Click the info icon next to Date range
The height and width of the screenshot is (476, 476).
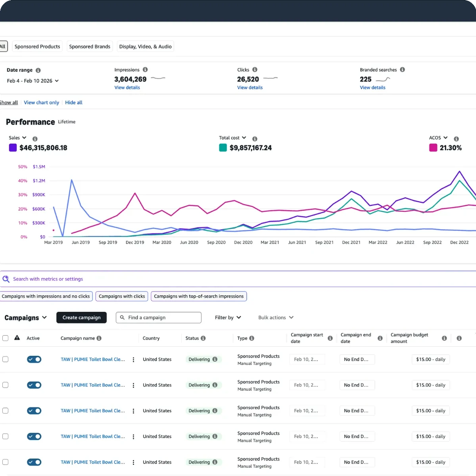click(x=38, y=70)
